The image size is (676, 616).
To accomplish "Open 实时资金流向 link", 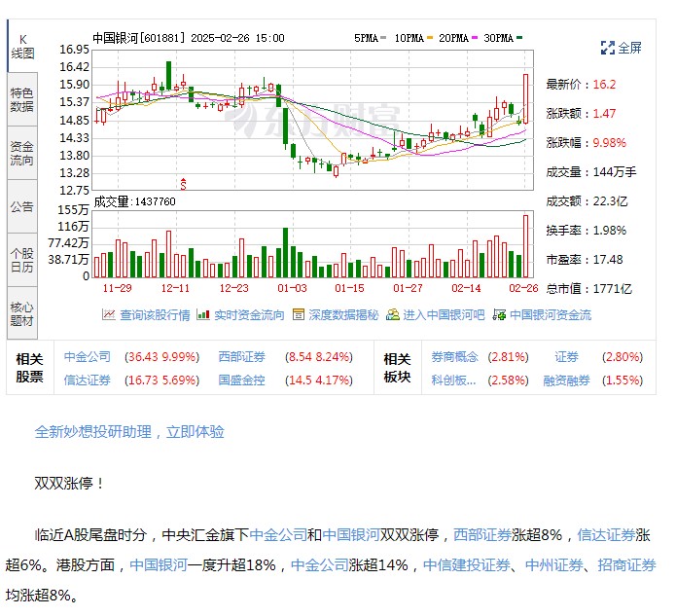I will tap(249, 315).
